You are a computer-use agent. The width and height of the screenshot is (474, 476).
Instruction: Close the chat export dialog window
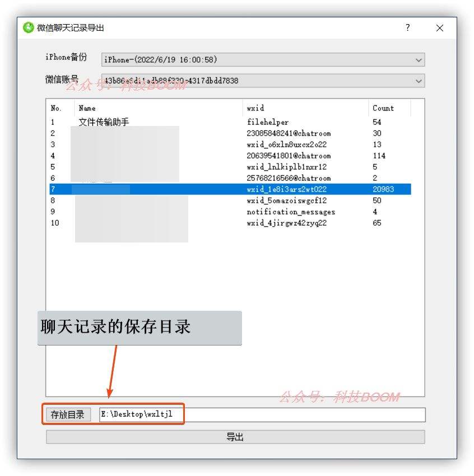point(439,28)
